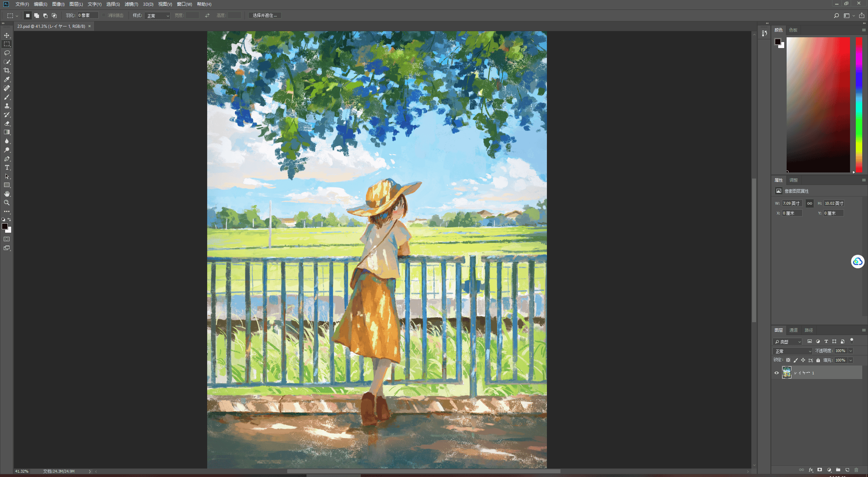The image size is (868, 477).
Task: Toggle lock all padlock
Action: pos(818,360)
